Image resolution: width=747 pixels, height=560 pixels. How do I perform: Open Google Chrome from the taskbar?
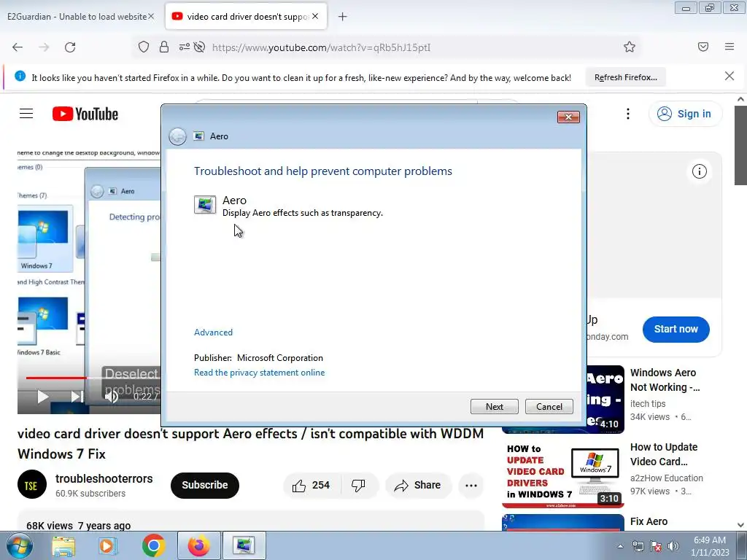click(153, 545)
